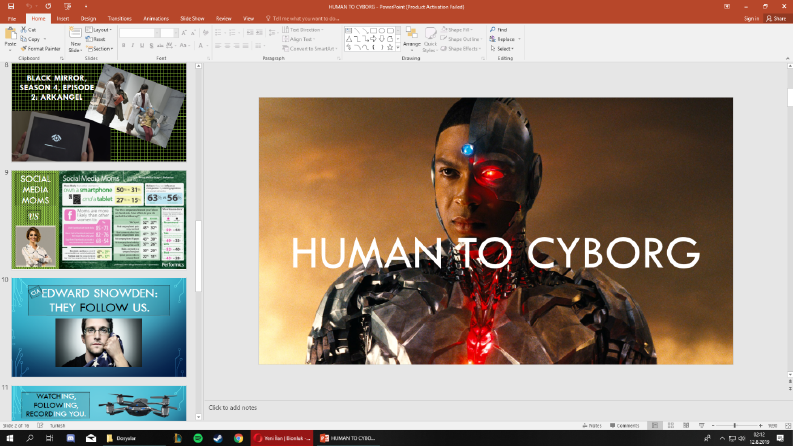Image resolution: width=793 pixels, height=446 pixels.
Task: Toggle Underline formatting
Action: click(142, 46)
